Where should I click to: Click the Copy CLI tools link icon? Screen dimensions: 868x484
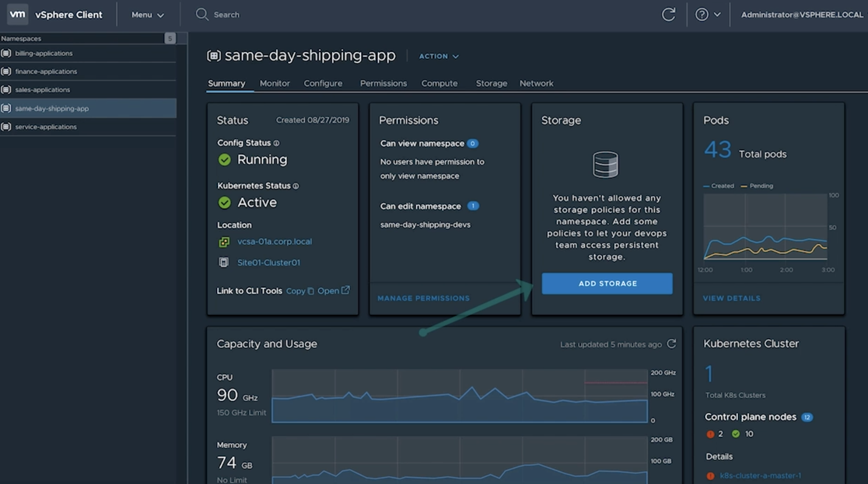[311, 291]
